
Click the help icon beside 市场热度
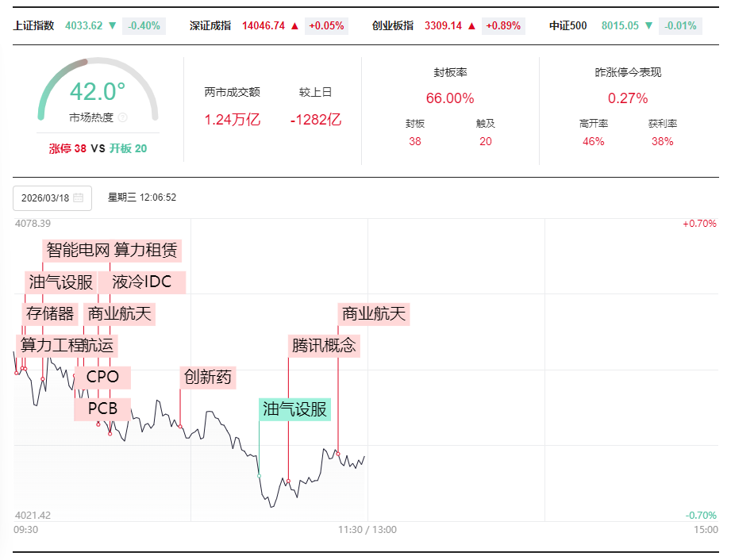[x=123, y=117]
